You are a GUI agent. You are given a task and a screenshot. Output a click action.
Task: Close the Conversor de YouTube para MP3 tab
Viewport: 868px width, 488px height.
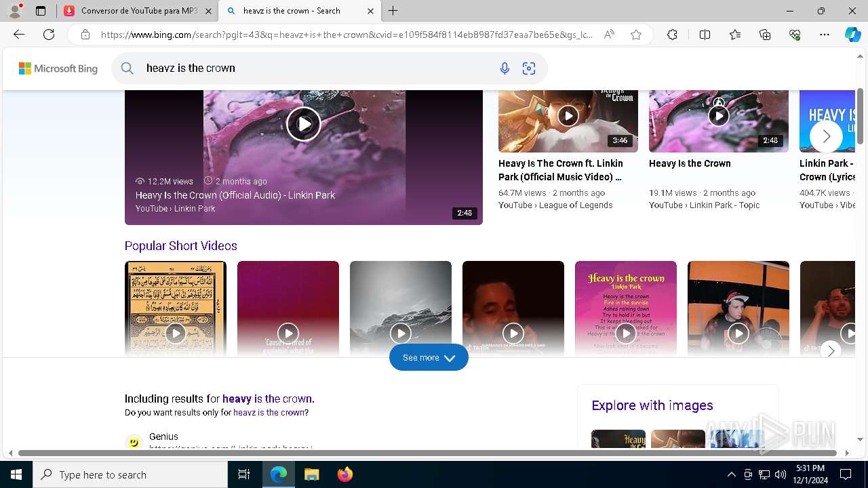tap(208, 11)
